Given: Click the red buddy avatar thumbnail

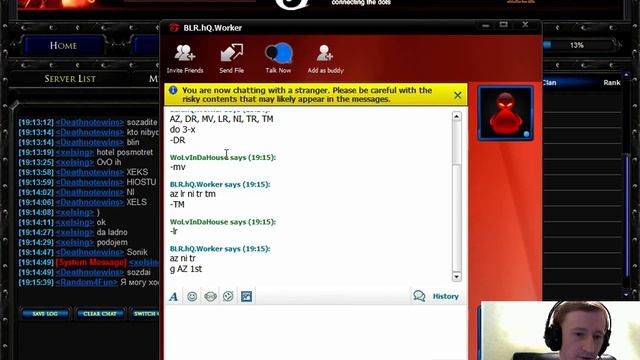Looking at the screenshot, I should [505, 113].
